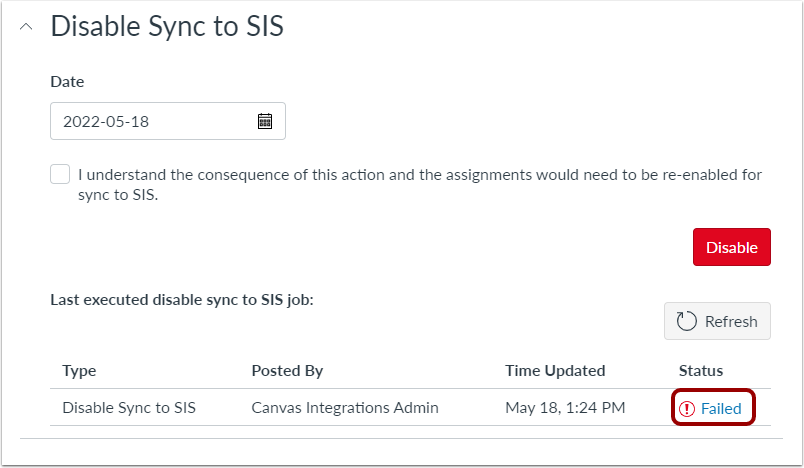Click the red warning icon beside Failed
The image size is (804, 468).
pos(687,408)
